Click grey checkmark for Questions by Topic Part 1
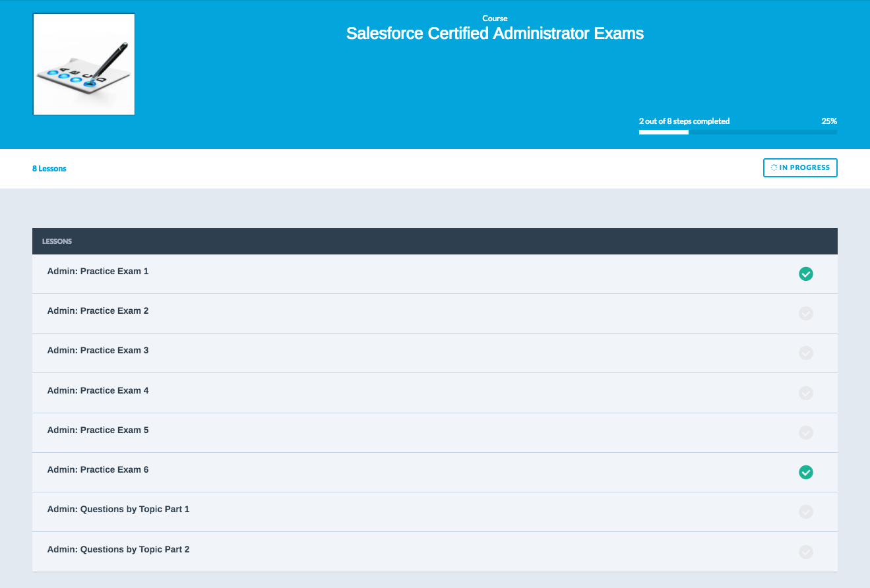 pyautogui.click(x=805, y=512)
